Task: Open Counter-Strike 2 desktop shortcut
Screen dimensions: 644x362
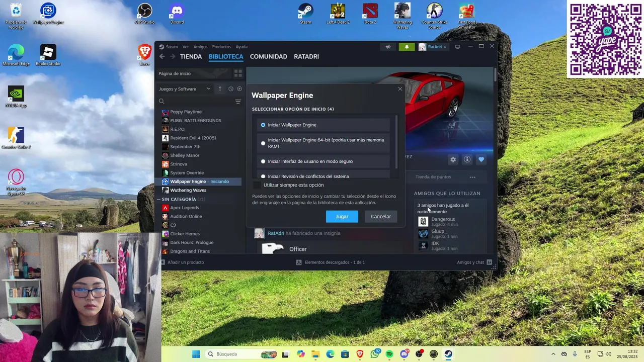Action: point(16,138)
